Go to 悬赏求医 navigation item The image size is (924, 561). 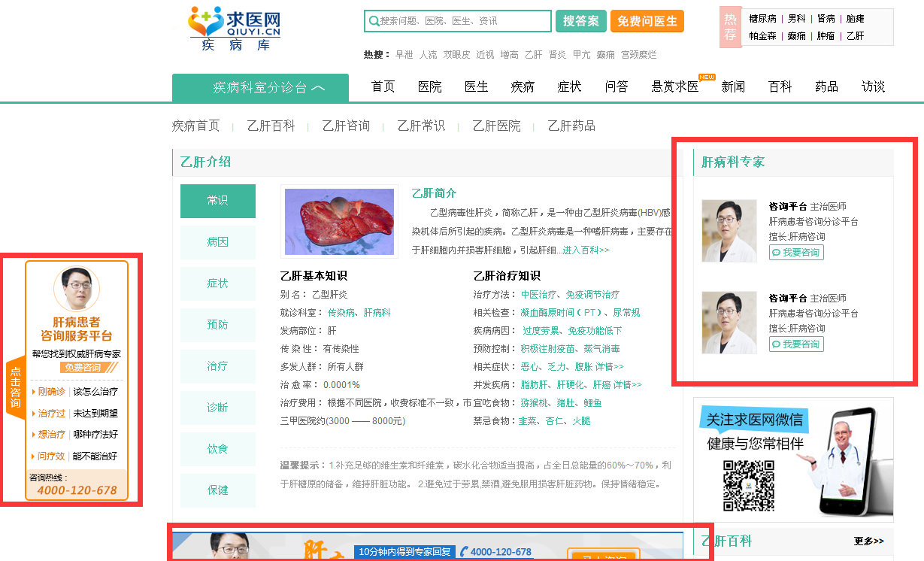click(674, 86)
